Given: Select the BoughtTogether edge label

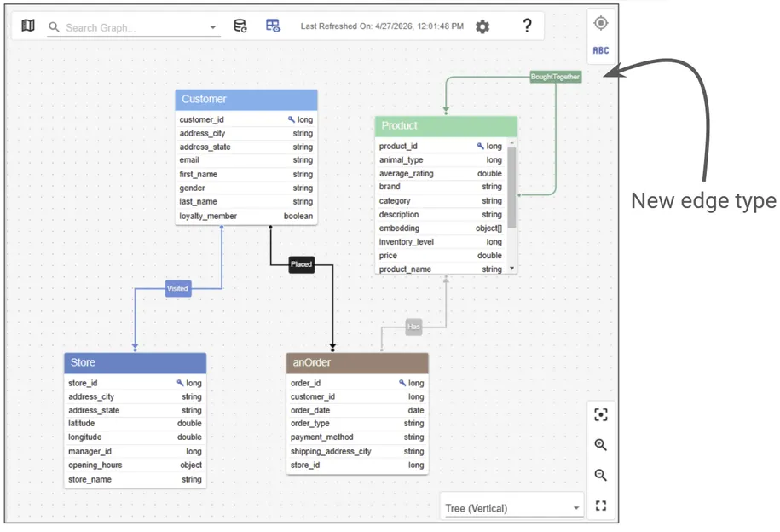Looking at the screenshot, I should tap(555, 77).
